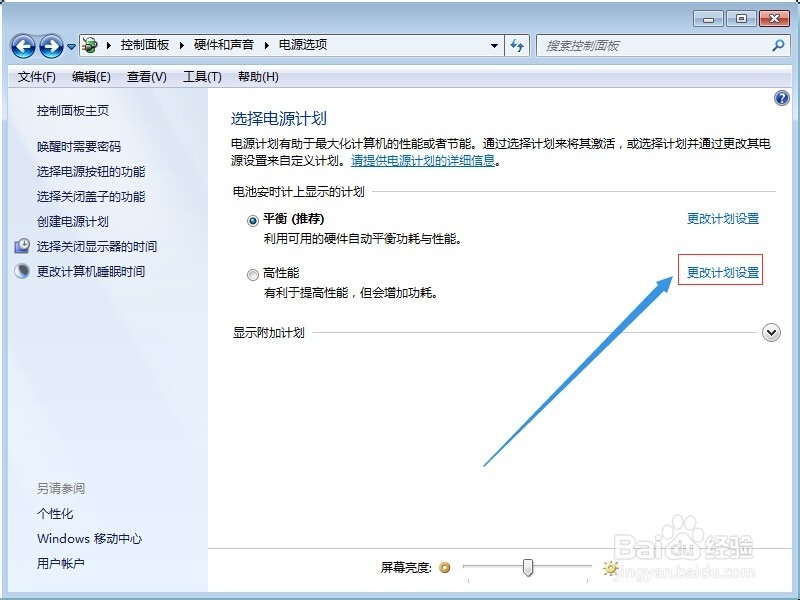Adjust the 屏幕亮度 slider

click(x=528, y=568)
